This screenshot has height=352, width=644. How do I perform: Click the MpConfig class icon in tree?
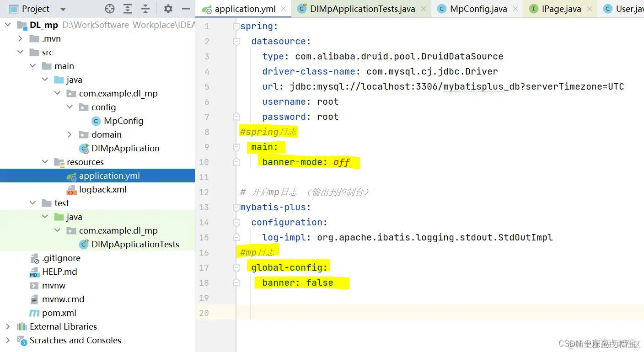point(96,121)
